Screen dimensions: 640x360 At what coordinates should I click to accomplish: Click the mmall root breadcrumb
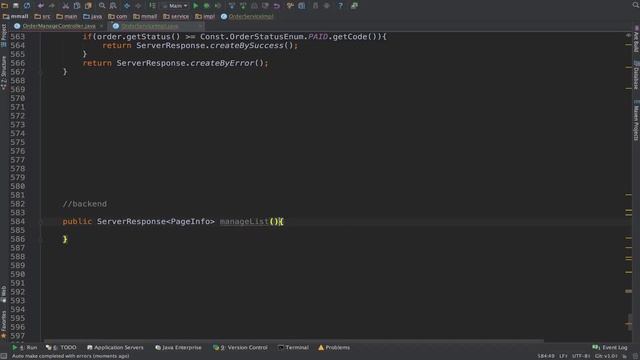(x=16, y=16)
